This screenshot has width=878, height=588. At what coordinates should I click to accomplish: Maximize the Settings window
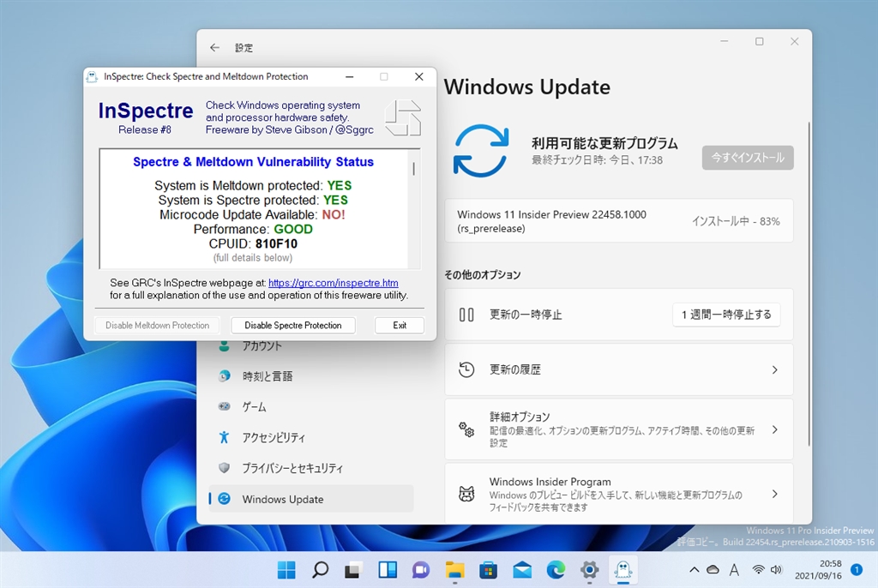pyautogui.click(x=760, y=41)
